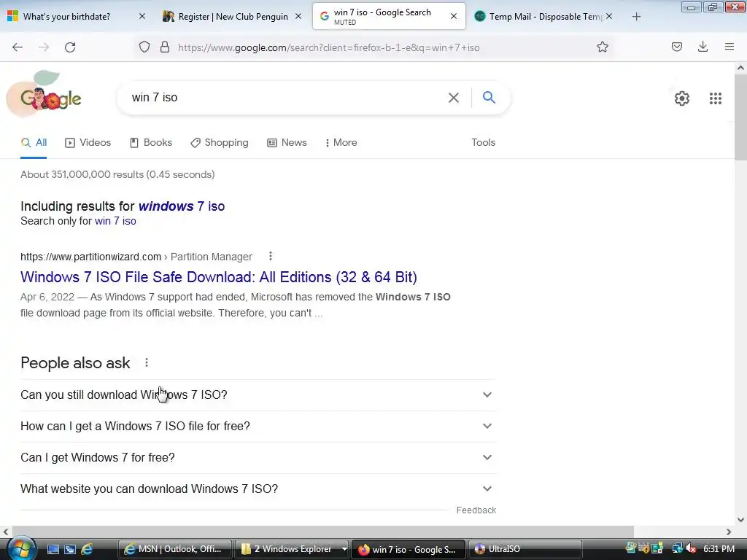747x560 pixels.
Task: Open the Windows Explorer taskbar group dropdown arrow
Action: click(344, 549)
